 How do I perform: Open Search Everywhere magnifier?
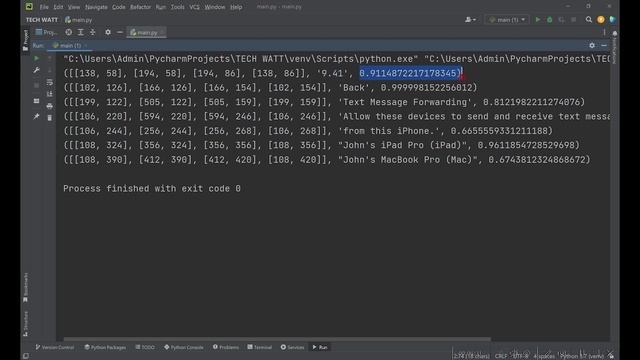(x=589, y=20)
